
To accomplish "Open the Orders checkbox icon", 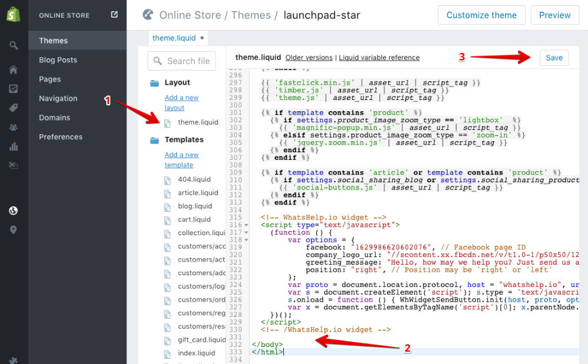I will click(14, 89).
